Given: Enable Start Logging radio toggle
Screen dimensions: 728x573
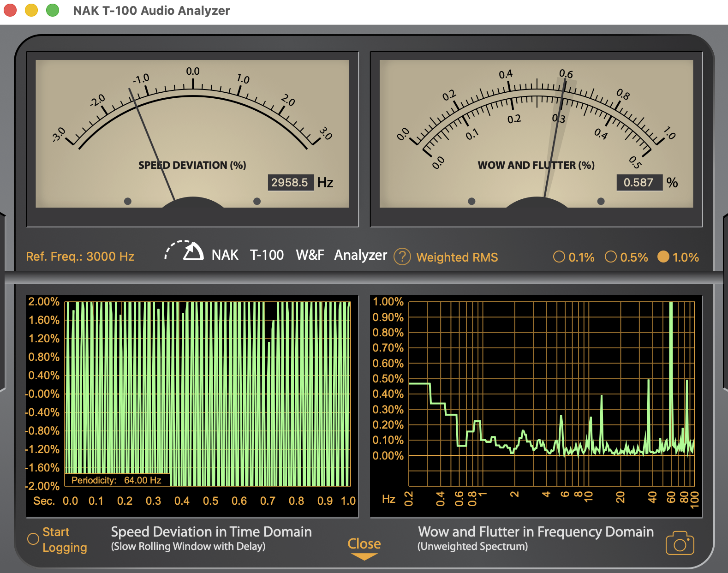Looking at the screenshot, I should [33, 539].
